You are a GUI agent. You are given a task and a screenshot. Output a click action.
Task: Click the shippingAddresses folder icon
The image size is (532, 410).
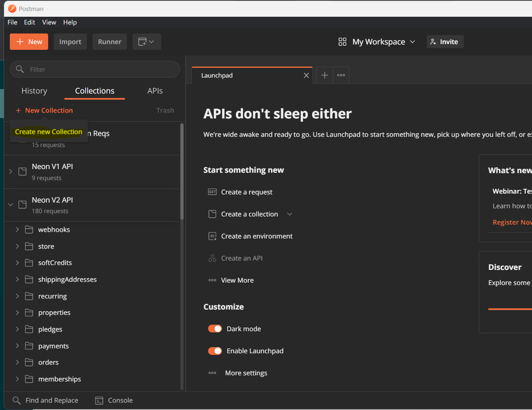tap(29, 279)
